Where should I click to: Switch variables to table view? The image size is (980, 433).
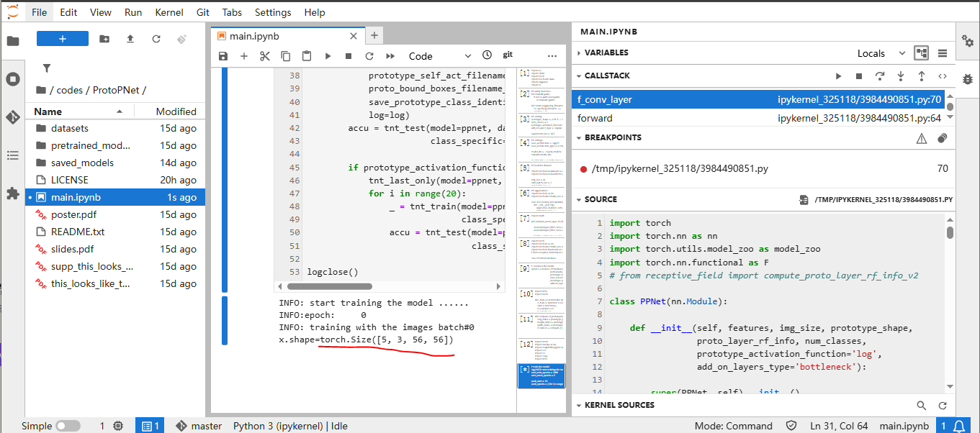click(942, 53)
